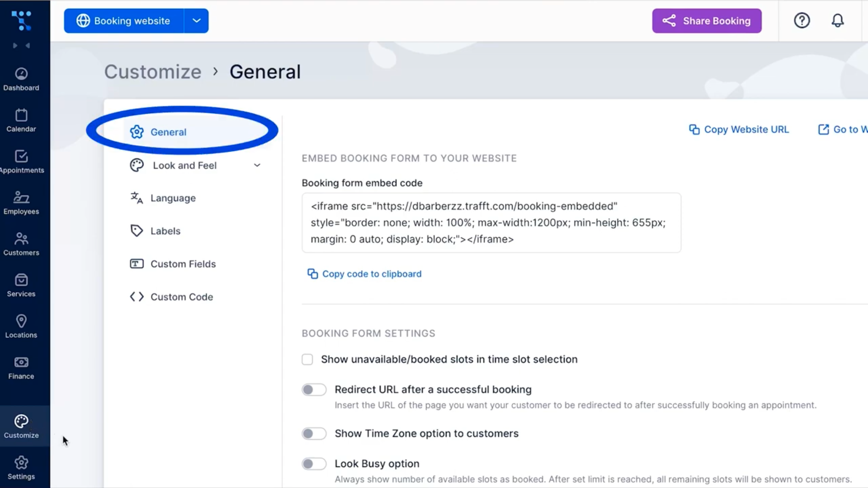Copy the booking embed code to clipboard
Image resolution: width=868 pixels, height=488 pixels.
364,274
